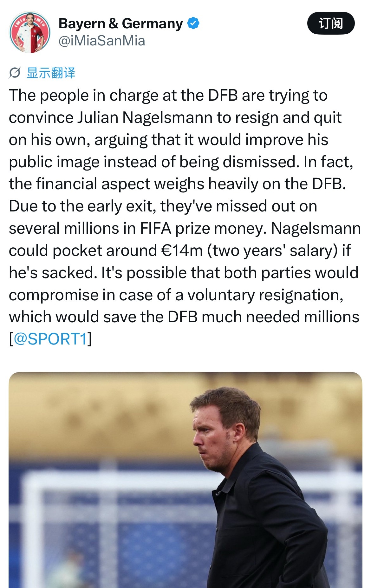
Task: Tap the translate circle-slash icon
Action: click(x=15, y=73)
